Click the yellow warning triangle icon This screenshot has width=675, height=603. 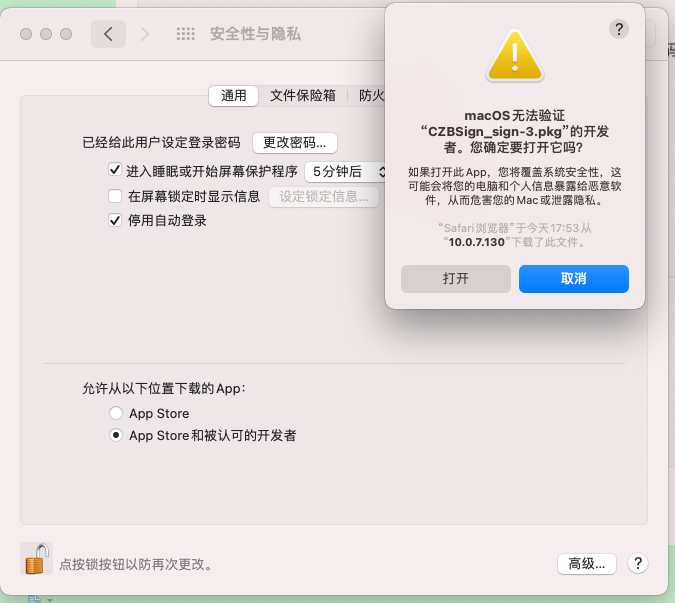(x=515, y=56)
